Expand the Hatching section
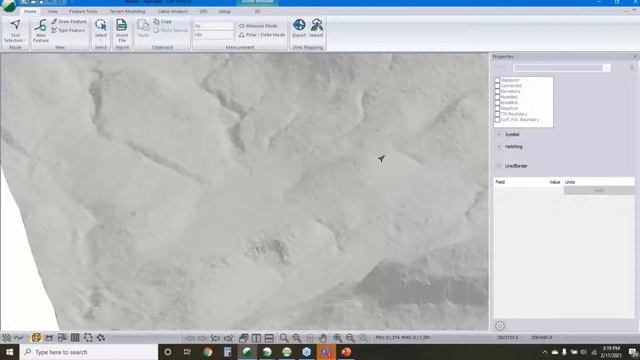This screenshot has height=360, width=640. point(499,147)
